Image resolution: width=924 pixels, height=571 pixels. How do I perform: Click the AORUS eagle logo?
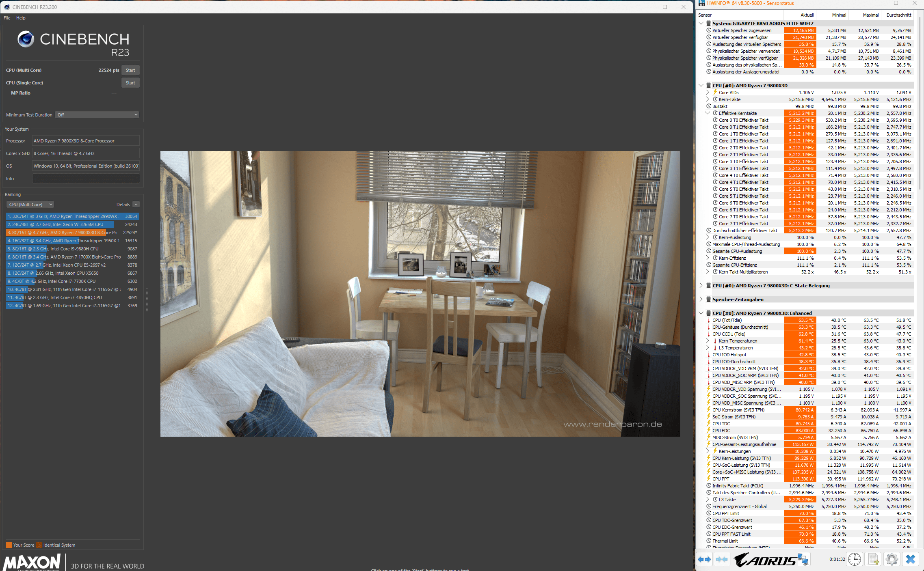pyautogui.click(x=764, y=560)
